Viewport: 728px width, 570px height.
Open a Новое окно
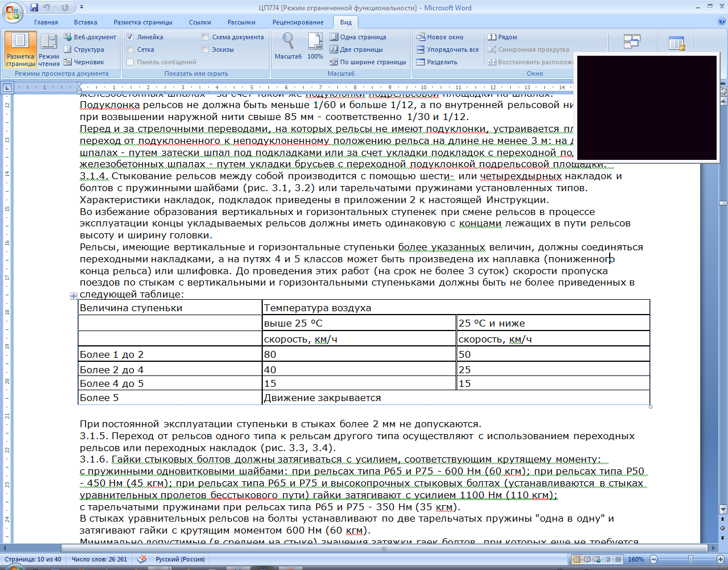coord(440,37)
